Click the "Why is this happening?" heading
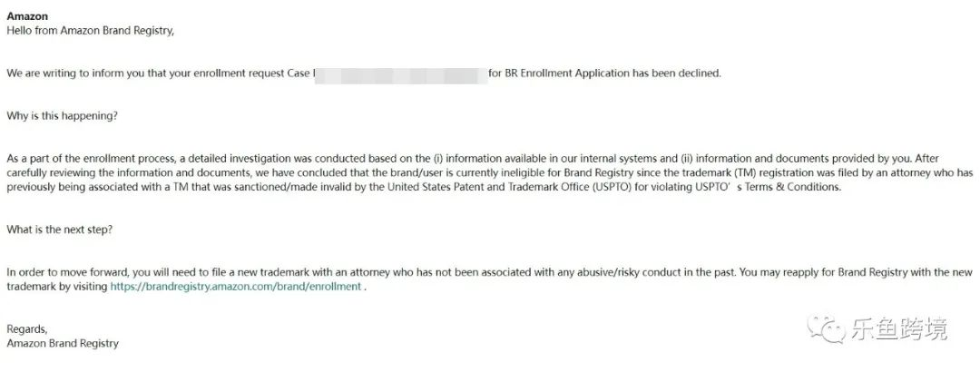This screenshot has height=372, width=980. tap(62, 116)
